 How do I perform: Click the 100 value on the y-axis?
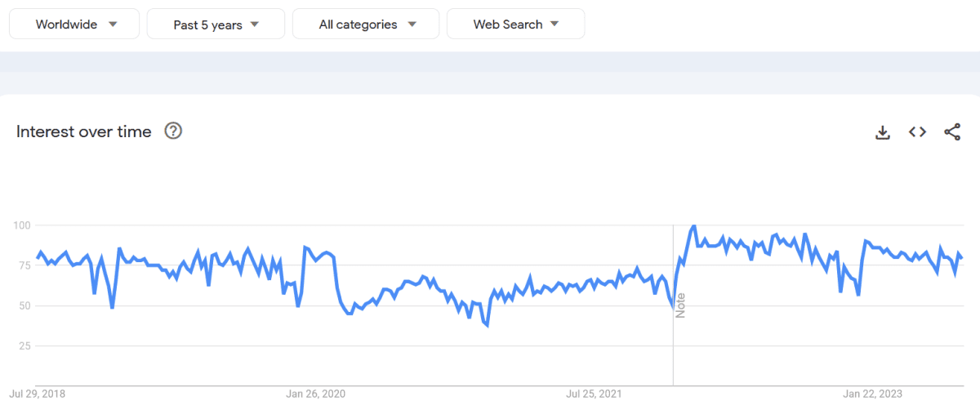pos(21,225)
